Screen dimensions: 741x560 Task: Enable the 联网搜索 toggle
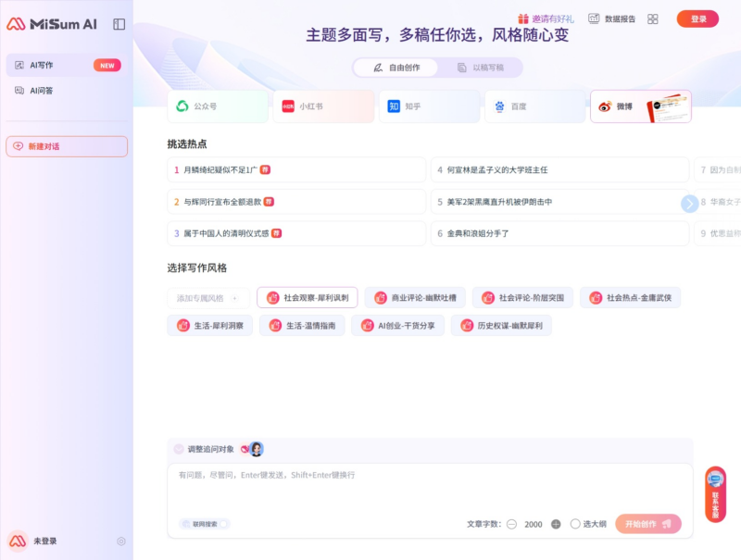pos(222,523)
